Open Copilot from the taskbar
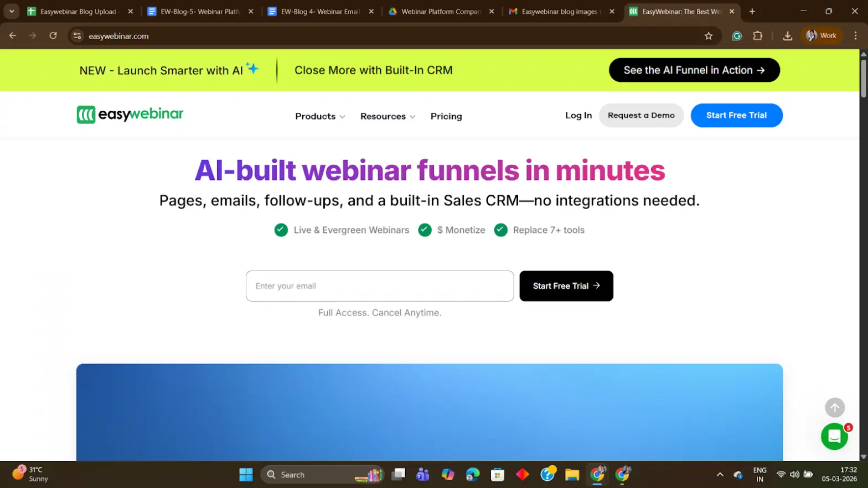 coord(448,475)
